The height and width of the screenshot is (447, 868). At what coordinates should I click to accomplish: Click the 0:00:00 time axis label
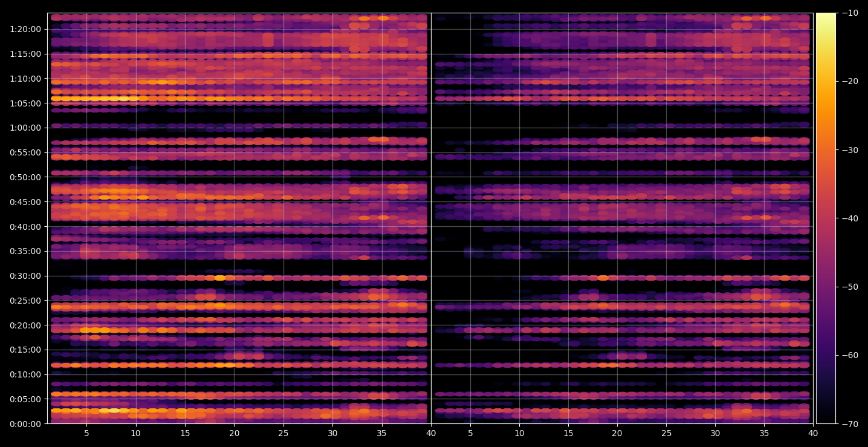pos(25,424)
